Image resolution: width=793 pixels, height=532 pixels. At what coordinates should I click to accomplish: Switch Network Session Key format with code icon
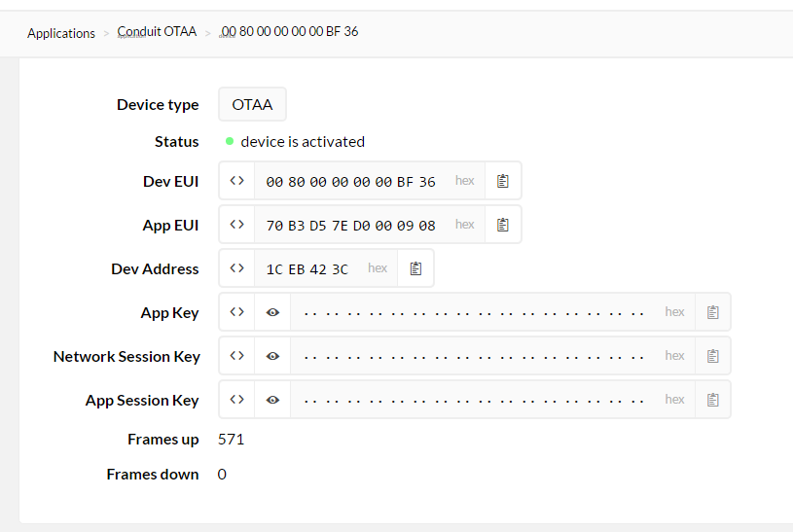[236, 356]
